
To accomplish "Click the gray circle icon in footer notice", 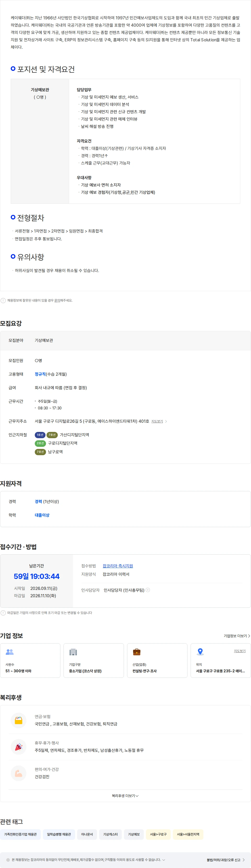I will click(8, 860).
